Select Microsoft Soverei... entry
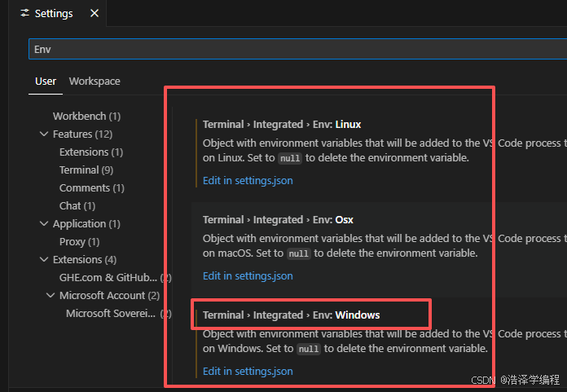 (118, 314)
